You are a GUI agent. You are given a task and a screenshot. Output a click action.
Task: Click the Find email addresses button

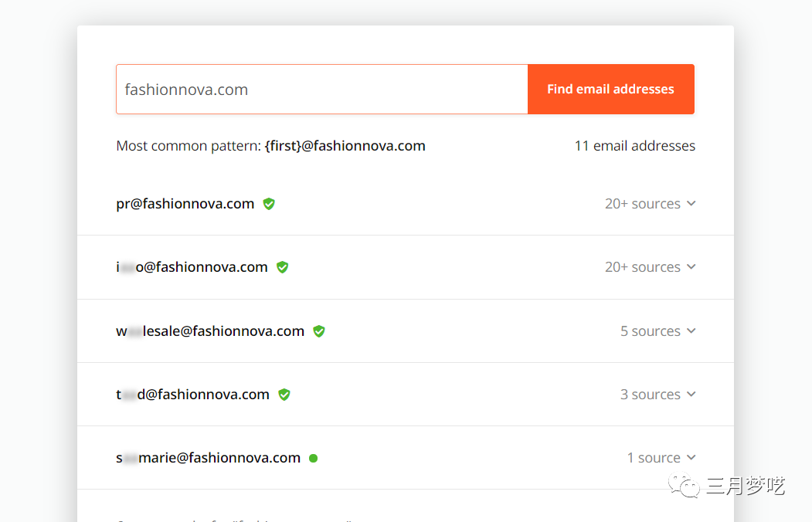(610, 90)
